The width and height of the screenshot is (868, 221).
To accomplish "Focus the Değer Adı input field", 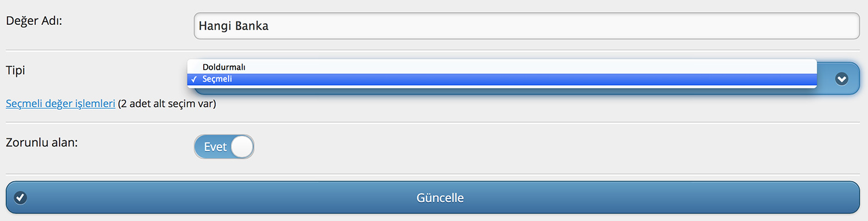I will pyautogui.click(x=527, y=26).
